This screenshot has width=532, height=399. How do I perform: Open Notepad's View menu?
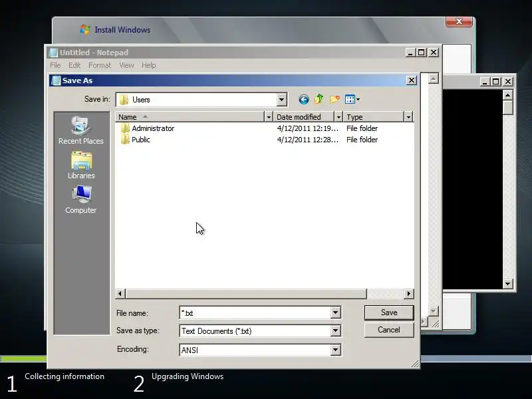(x=126, y=65)
